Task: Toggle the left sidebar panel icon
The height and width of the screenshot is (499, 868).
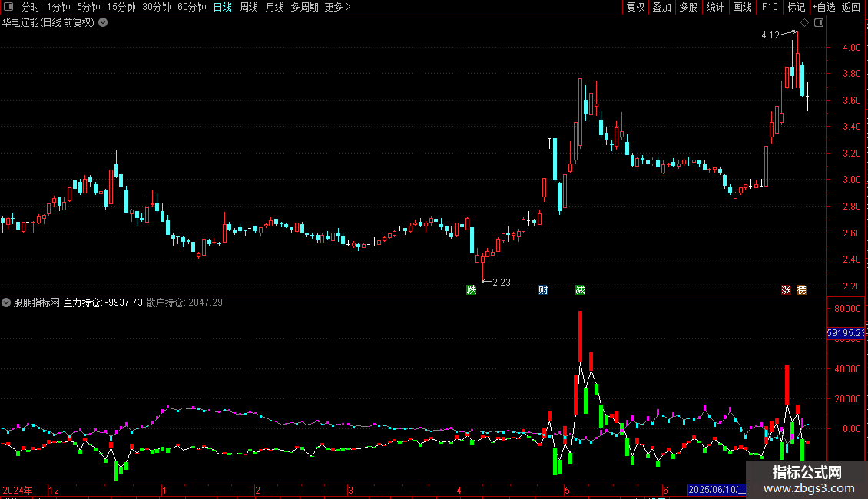Action: (8, 7)
